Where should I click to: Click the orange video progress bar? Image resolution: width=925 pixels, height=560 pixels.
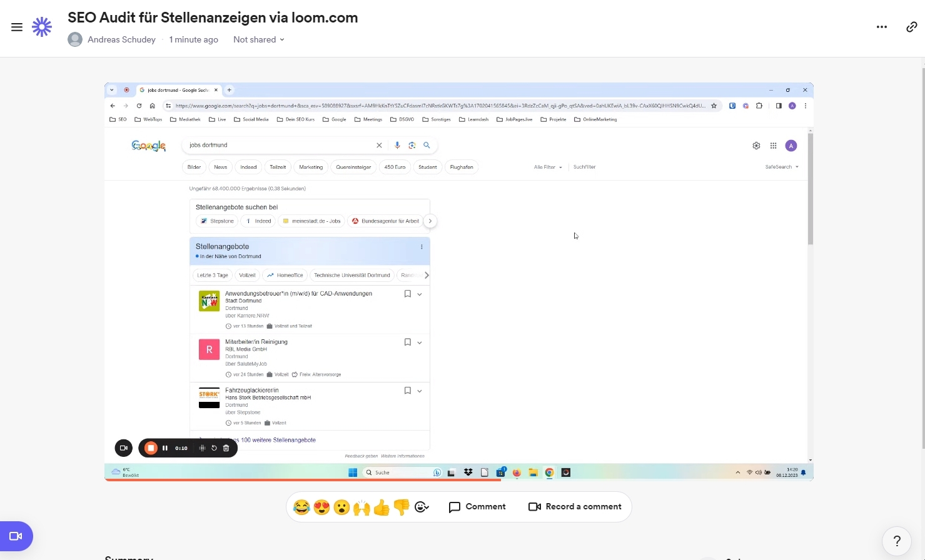[303, 480]
